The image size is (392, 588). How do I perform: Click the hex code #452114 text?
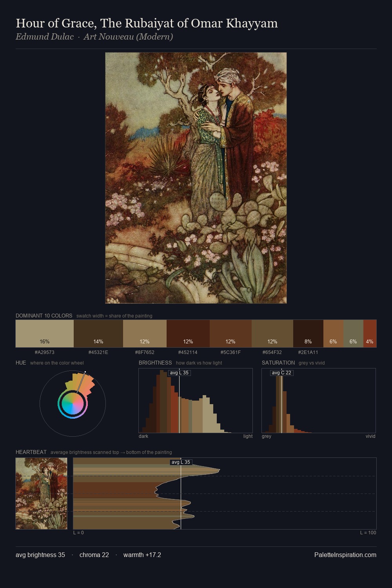pos(188,352)
